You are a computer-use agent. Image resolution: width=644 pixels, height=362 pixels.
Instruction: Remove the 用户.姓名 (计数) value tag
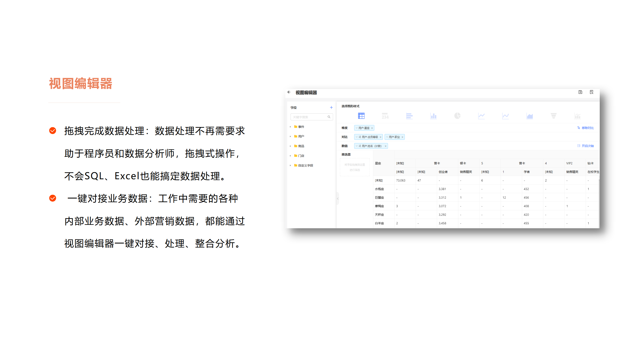pyautogui.click(x=385, y=146)
